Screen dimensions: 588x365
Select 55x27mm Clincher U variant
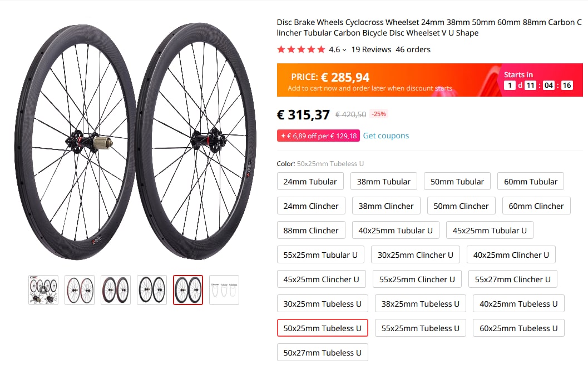(513, 279)
